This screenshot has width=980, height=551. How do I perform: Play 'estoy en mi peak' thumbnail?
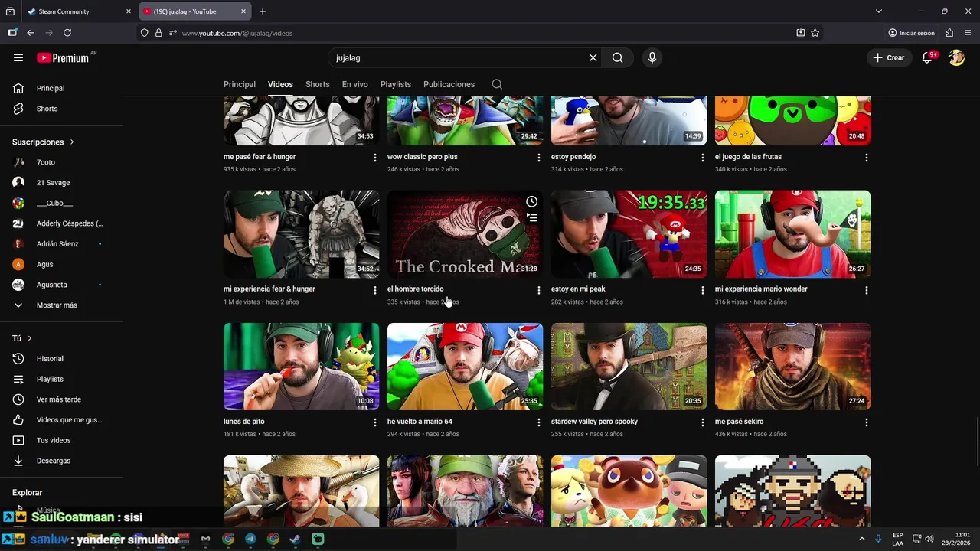pyautogui.click(x=629, y=234)
